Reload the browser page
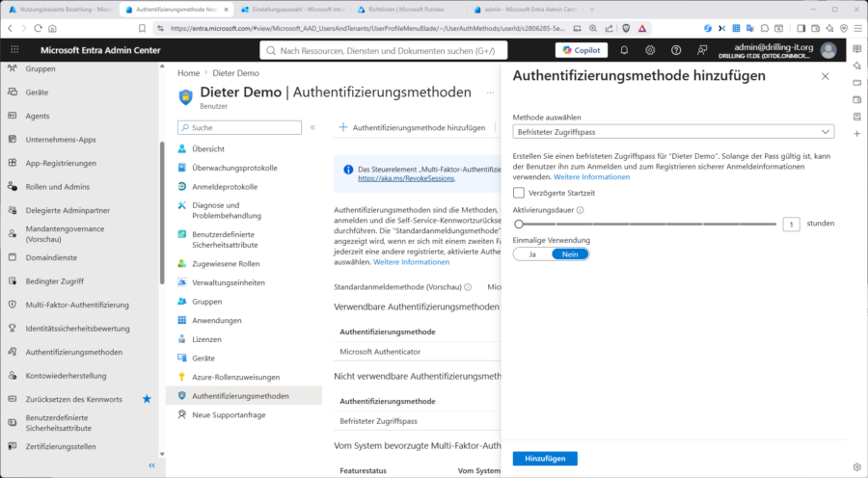This screenshot has width=868, height=478. 38,28
